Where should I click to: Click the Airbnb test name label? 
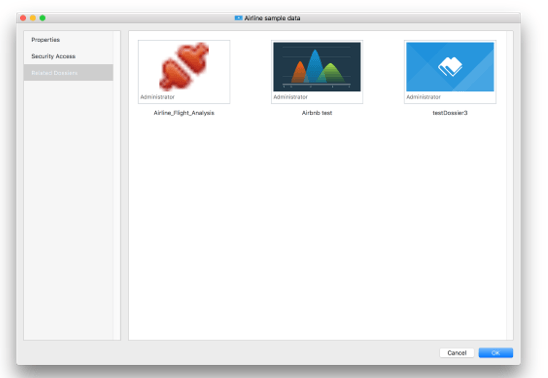(x=317, y=113)
